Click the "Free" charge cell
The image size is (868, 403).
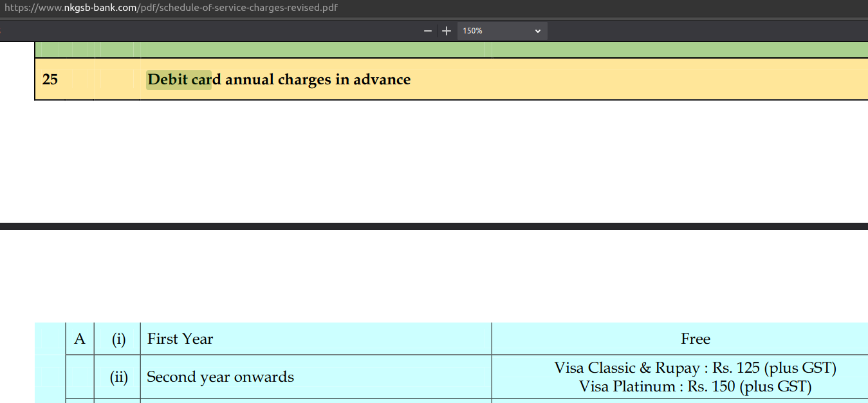pos(695,339)
